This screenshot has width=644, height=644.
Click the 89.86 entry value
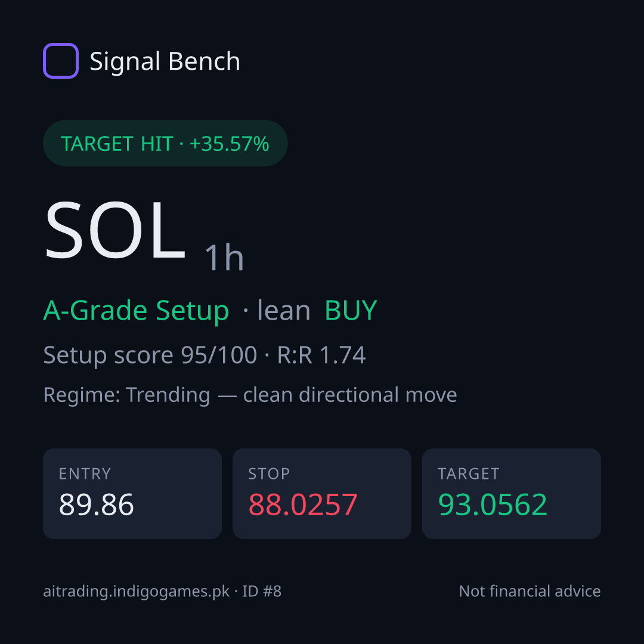click(x=97, y=505)
